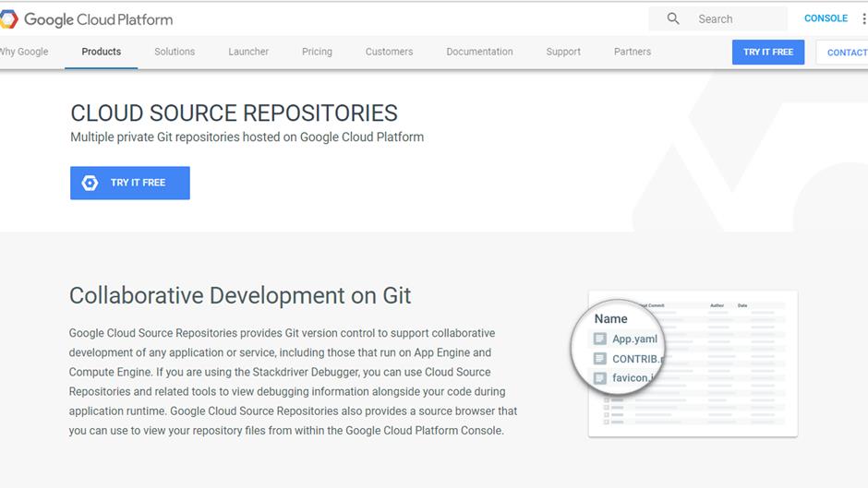
Task: Click the Google Cloud Platform wordmark
Action: pos(99,20)
